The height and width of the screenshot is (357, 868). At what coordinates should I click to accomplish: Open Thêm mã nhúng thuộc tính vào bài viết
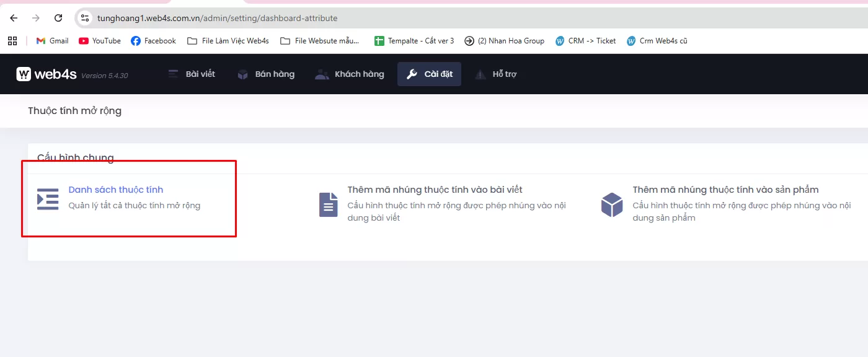tap(435, 190)
